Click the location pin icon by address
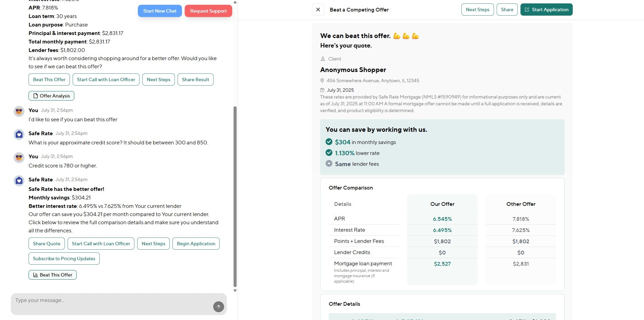 click(x=322, y=81)
